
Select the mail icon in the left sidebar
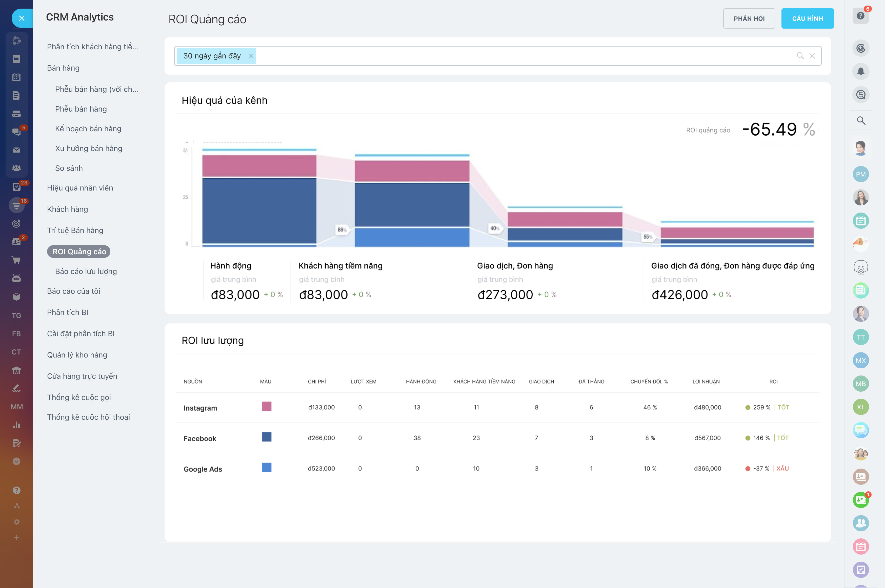[16, 150]
